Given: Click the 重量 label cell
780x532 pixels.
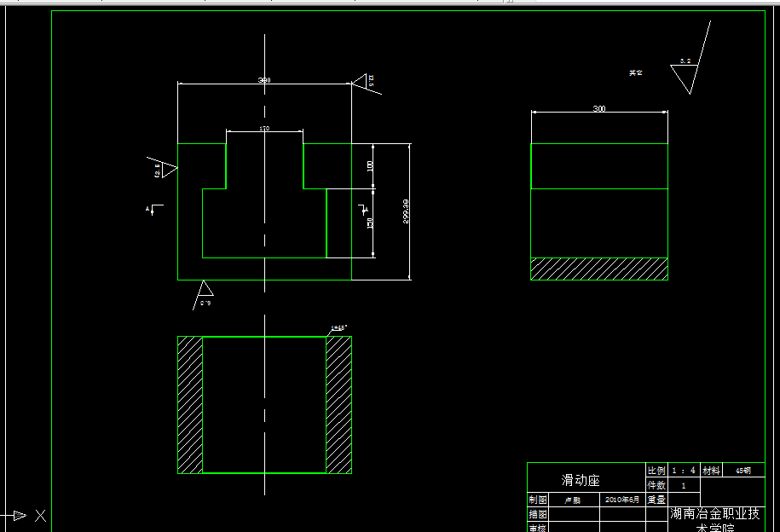Looking at the screenshot, I should pos(656,500).
